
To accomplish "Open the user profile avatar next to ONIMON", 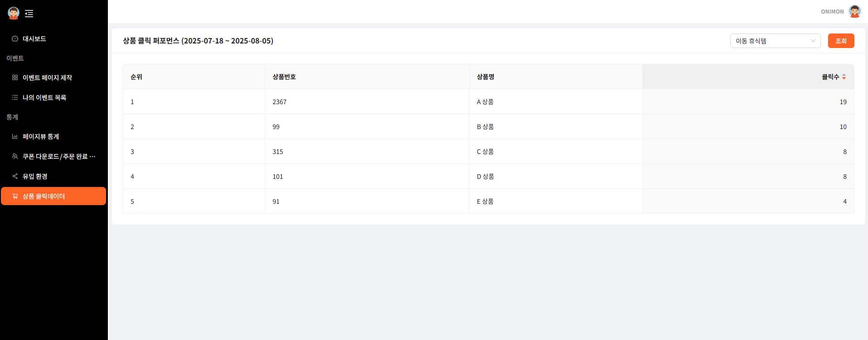I will tap(854, 12).
